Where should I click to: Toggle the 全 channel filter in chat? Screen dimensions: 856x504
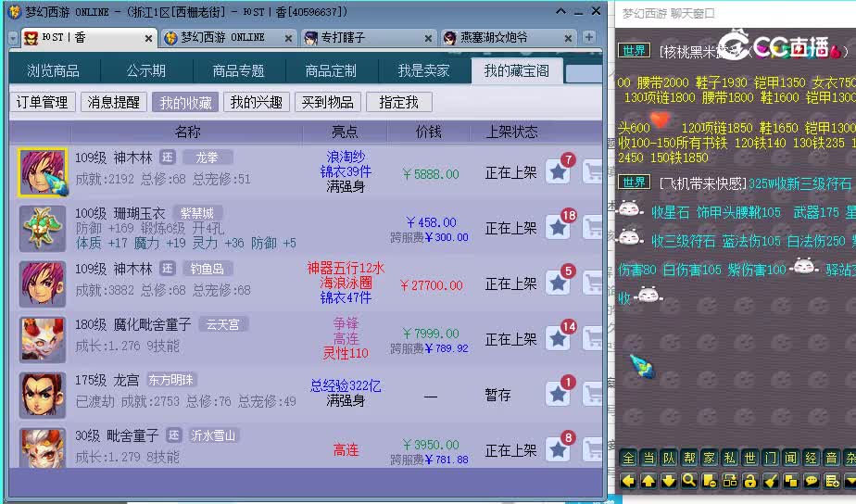[628, 458]
